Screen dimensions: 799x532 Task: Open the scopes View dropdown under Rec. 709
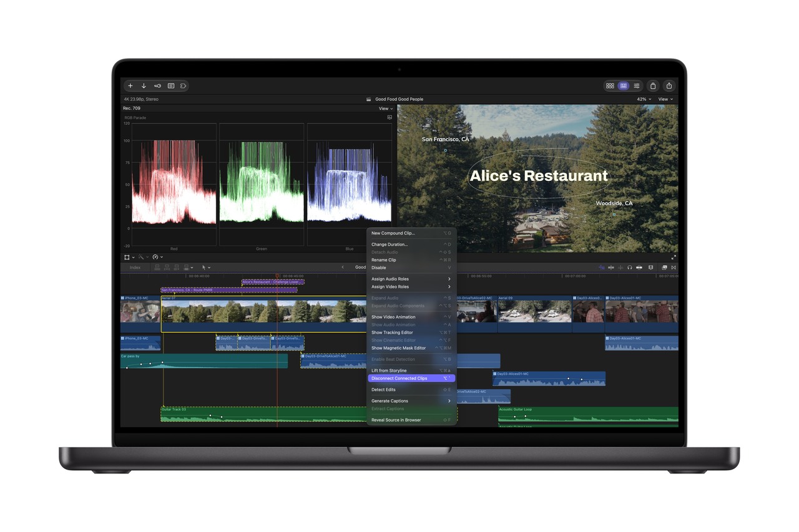point(386,109)
